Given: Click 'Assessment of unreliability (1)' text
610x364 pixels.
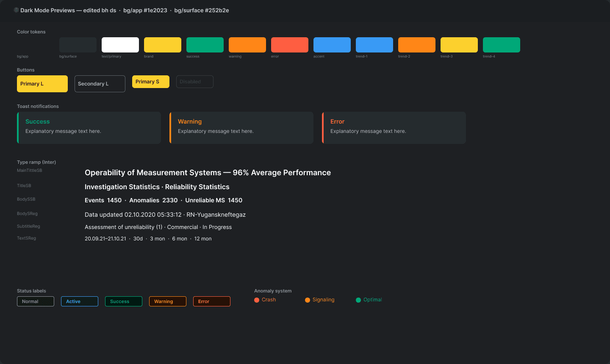Looking at the screenshot, I should point(124,227).
